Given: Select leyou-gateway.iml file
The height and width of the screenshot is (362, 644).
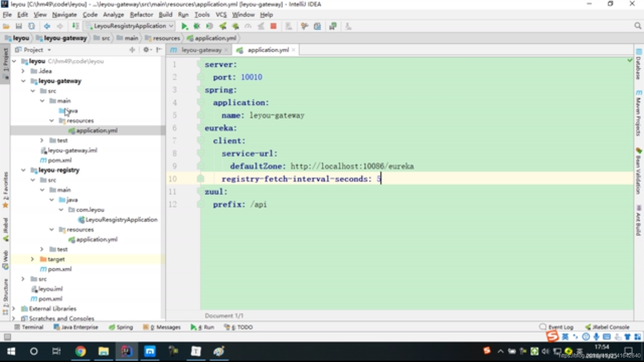Looking at the screenshot, I should (x=69, y=150).
